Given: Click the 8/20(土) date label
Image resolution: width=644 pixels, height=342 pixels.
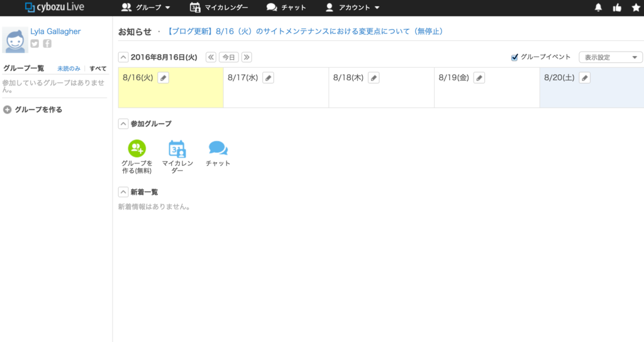Looking at the screenshot, I should click(x=559, y=77).
